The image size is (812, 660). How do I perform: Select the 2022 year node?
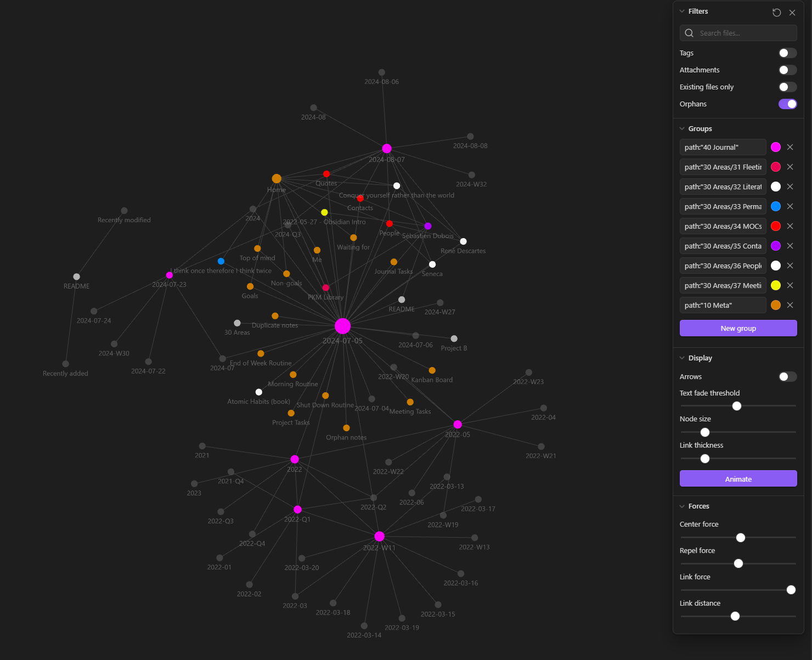click(295, 459)
